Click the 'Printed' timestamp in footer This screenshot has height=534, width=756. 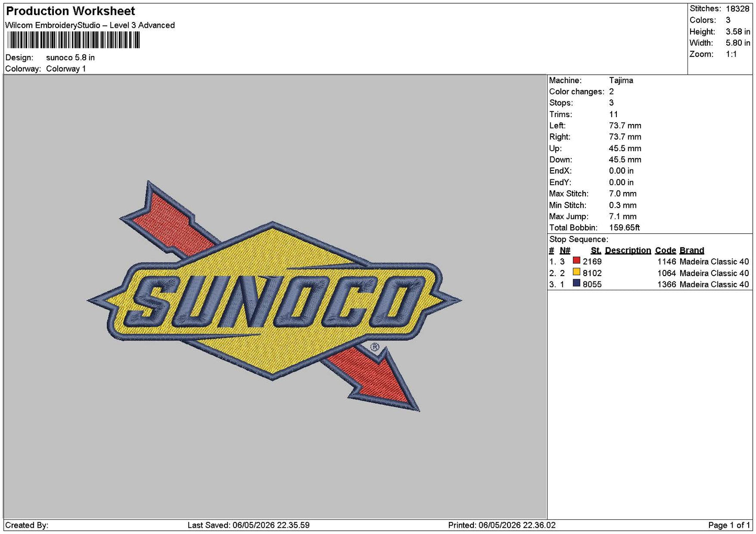(502, 525)
